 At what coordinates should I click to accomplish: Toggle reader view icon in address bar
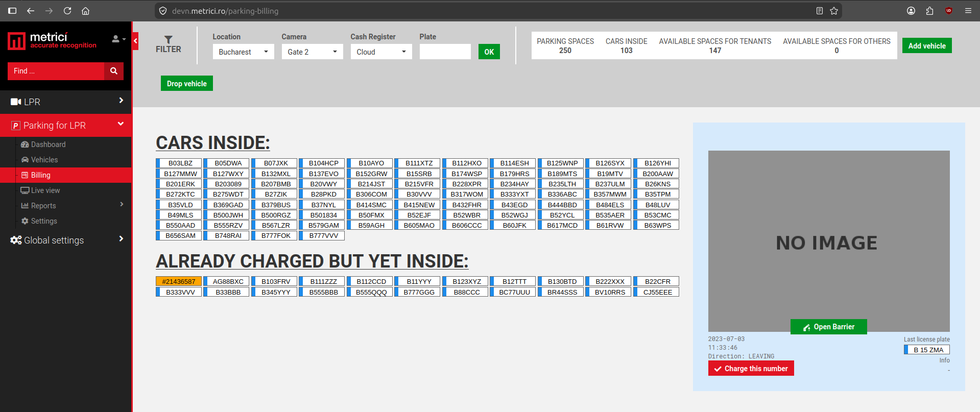point(820,11)
